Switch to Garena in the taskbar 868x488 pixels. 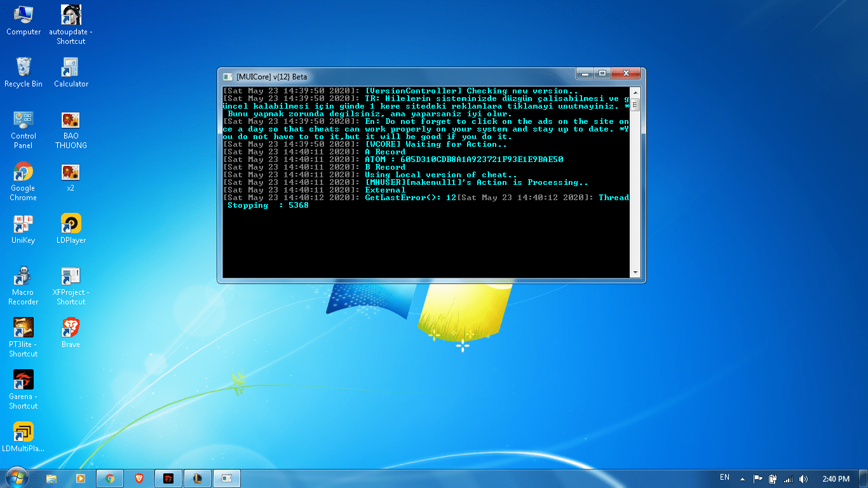[168, 478]
